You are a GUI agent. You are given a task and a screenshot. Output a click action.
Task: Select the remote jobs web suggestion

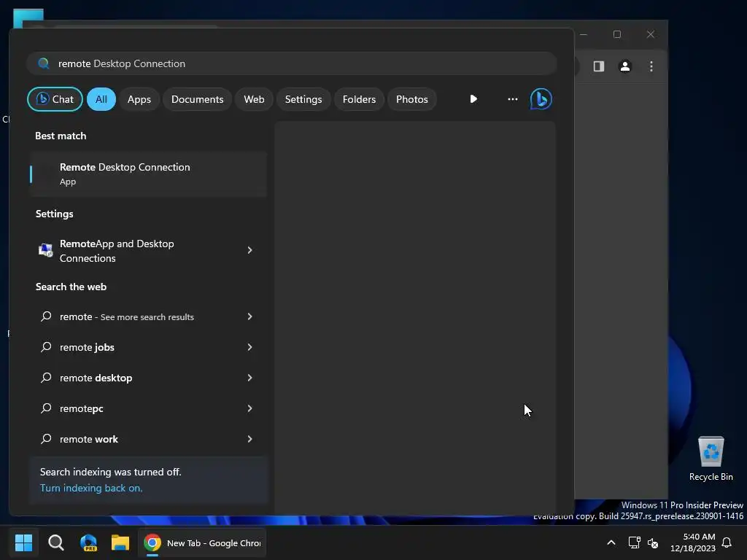(148, 347)
